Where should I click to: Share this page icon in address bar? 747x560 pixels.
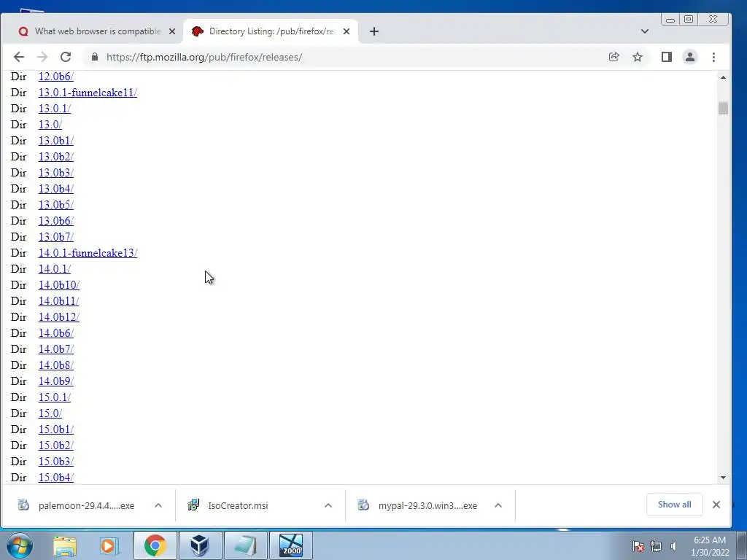(x=614, y=57)
